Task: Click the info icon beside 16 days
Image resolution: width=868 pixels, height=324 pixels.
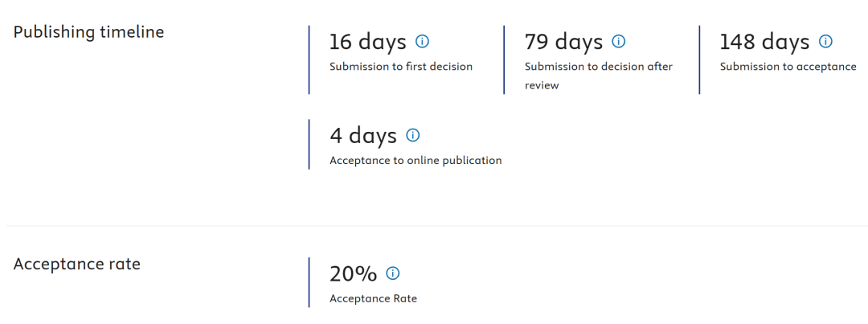Action: point(422,41)
